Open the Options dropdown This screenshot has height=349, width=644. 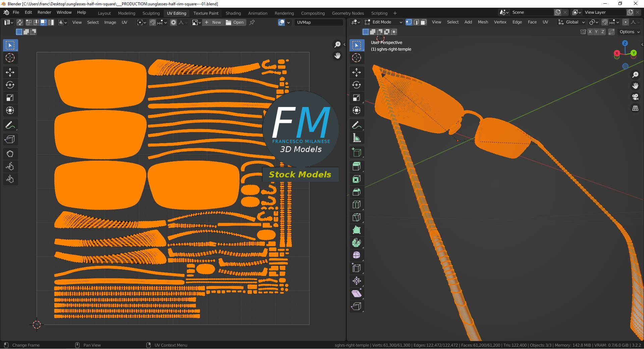tap(629, 32)
